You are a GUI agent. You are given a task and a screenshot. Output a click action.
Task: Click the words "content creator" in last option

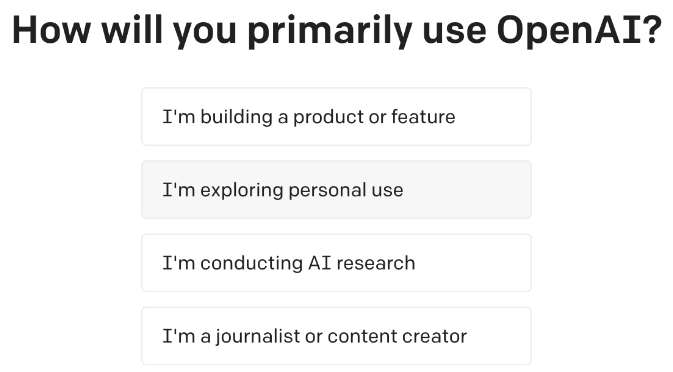point(397,336)
